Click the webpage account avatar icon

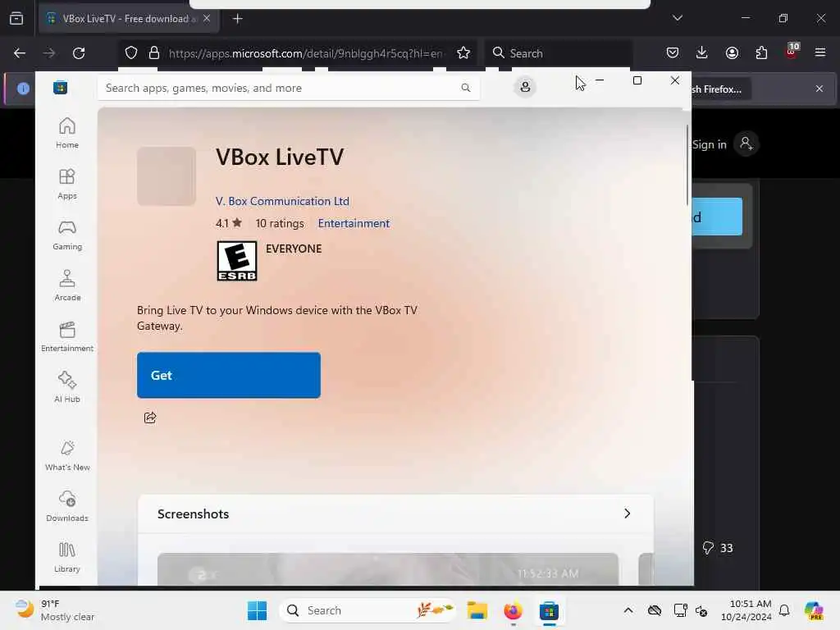tap(746, 144)
